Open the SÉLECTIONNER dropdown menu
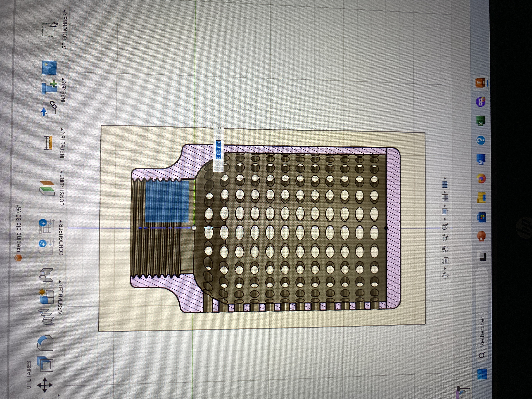The height and width of the screenshot is (399, 532). (65, 29)
